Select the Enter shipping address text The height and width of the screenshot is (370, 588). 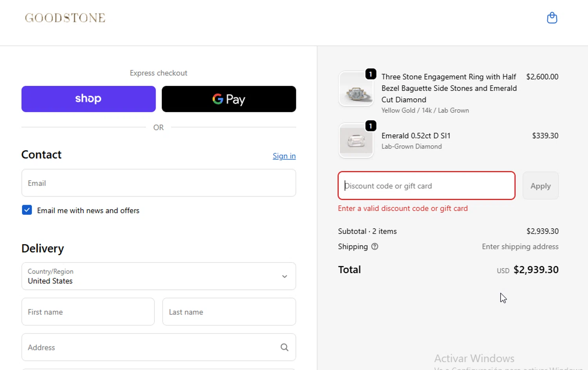520,247
